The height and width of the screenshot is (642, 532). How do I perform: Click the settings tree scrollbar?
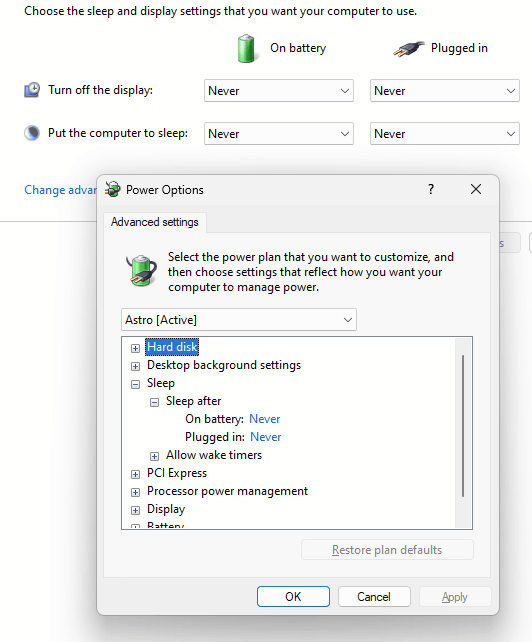click(x=463, y=426)
